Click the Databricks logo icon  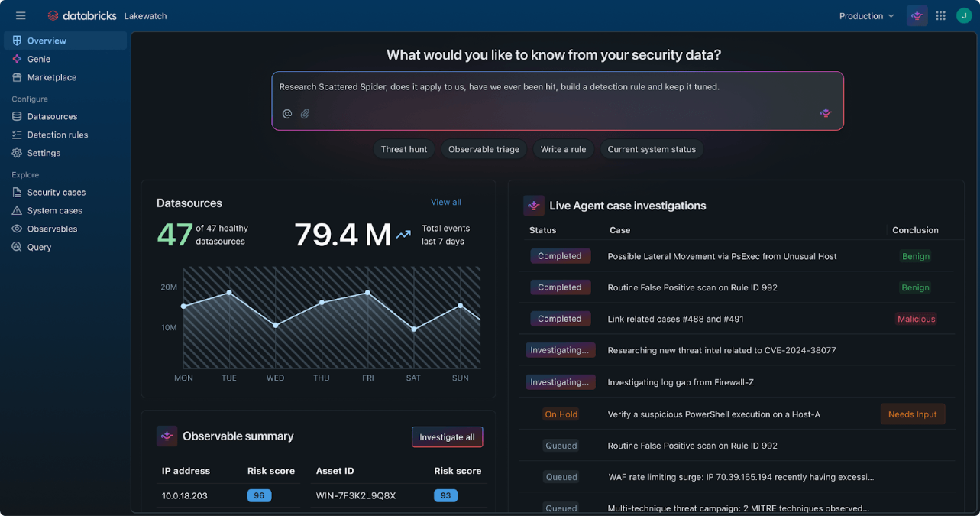(53, 15)
